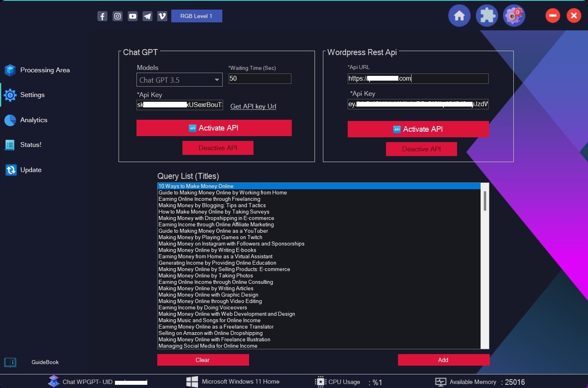588x388 pixels.
Task: Open the Analytics section
Action: point(34,120)
